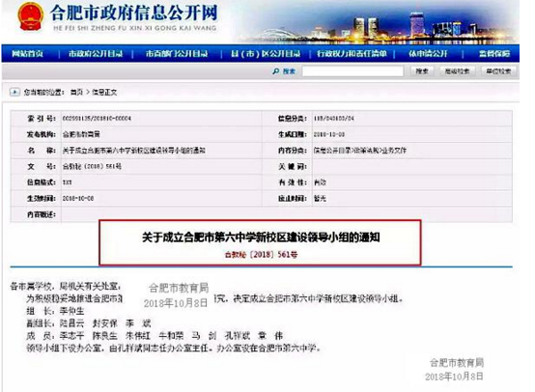
Task: Open the 市直部门公开目录 menu
Action: (x=177, y=53)
